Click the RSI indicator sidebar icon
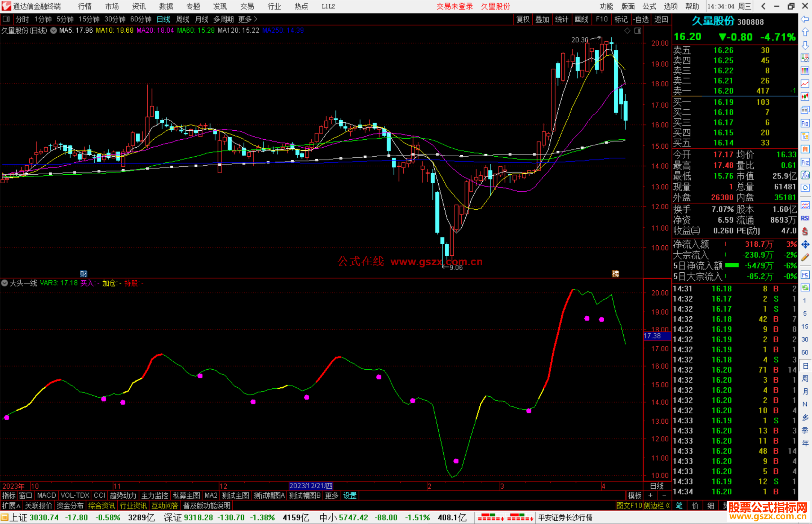The width and height of the screenshot is (812, 524). pos(805,218)
